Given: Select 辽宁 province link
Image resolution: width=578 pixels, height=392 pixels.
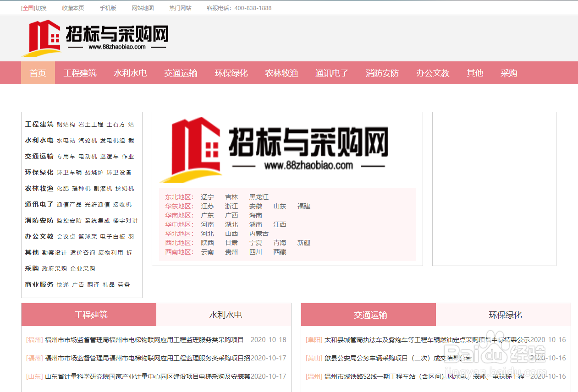Looking at the screenshot, I should pyautogui.click(x=207, y=197).
